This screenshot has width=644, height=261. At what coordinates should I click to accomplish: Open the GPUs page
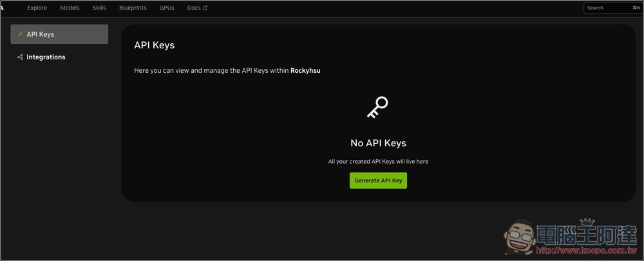pos(167,8)
